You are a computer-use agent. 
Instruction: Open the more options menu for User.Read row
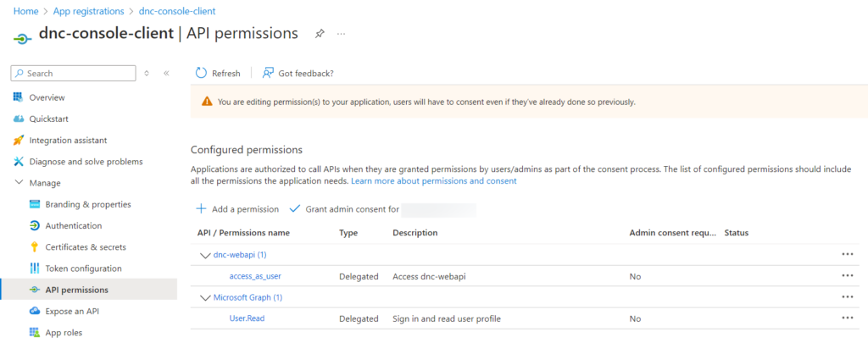[x=847, y=318]
